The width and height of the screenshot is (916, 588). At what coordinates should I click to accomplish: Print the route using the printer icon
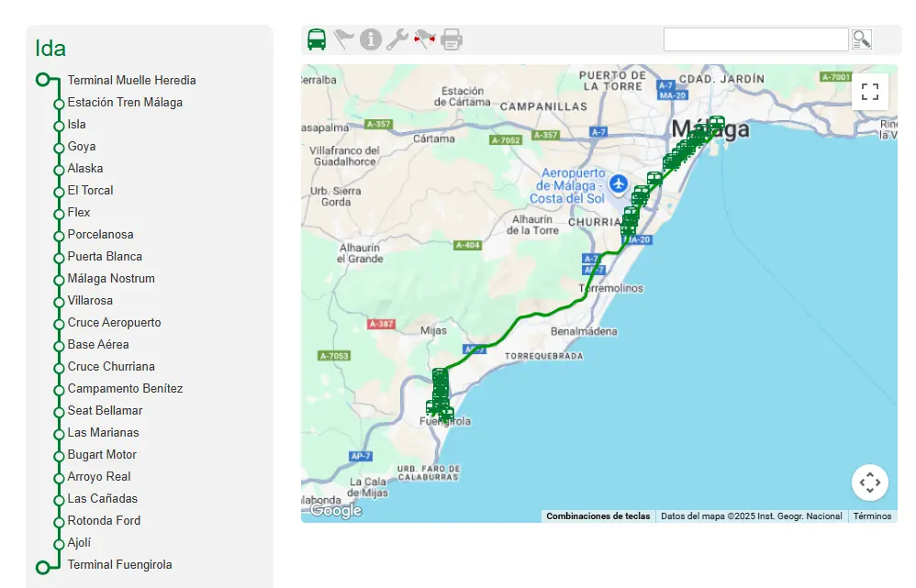[x=451, y=39]
